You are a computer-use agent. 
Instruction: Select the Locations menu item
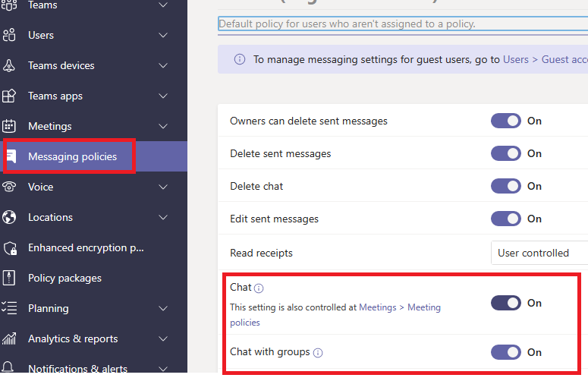pos(94,217)
